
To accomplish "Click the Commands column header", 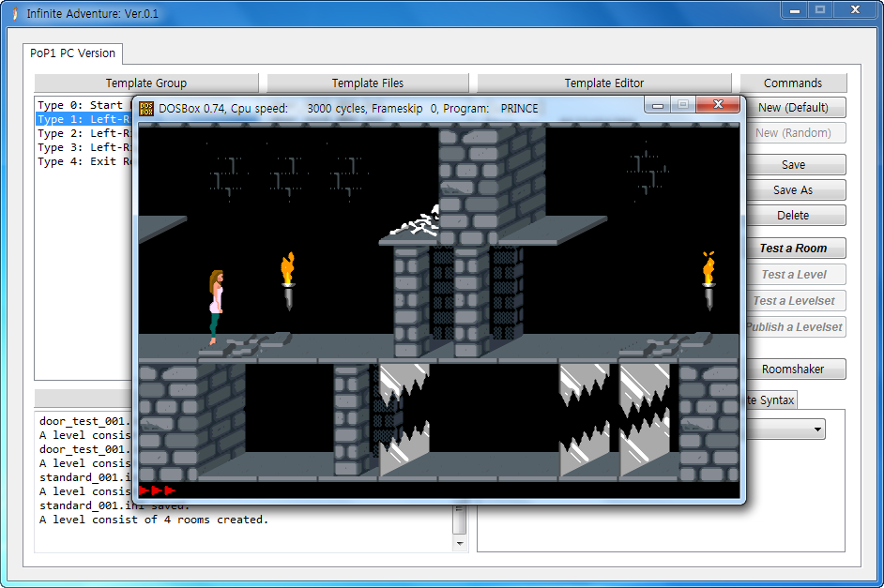I will click(x=793, y=83).
